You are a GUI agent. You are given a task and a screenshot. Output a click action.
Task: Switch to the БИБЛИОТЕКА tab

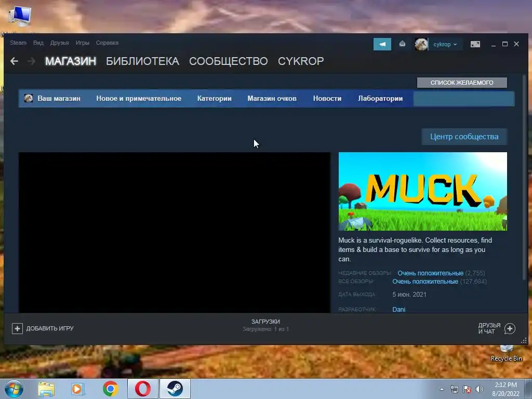(x=142, y=61)
